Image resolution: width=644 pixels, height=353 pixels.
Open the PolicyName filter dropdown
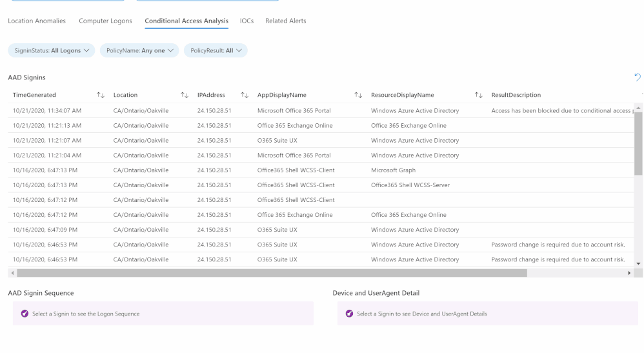(x=139, y=50)
